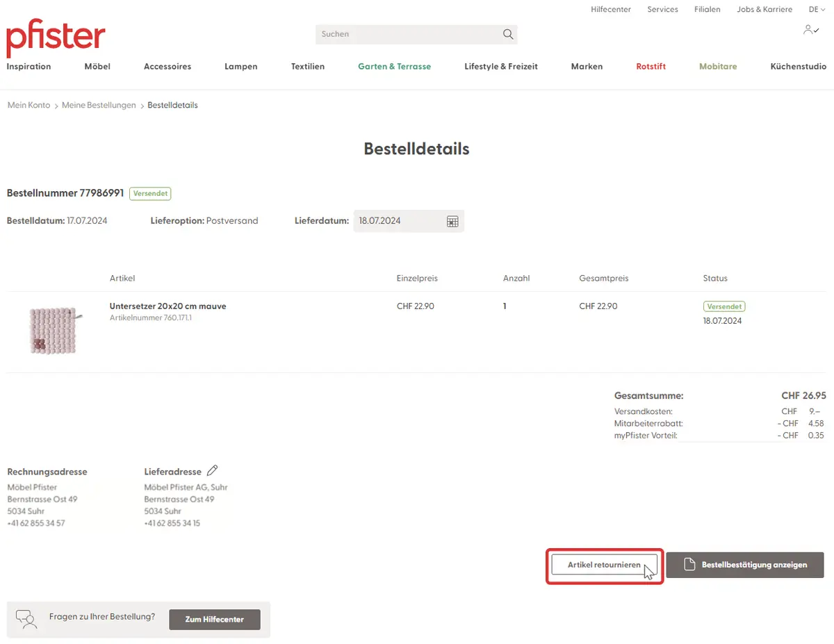Open the Lampen category

(240, 67)
